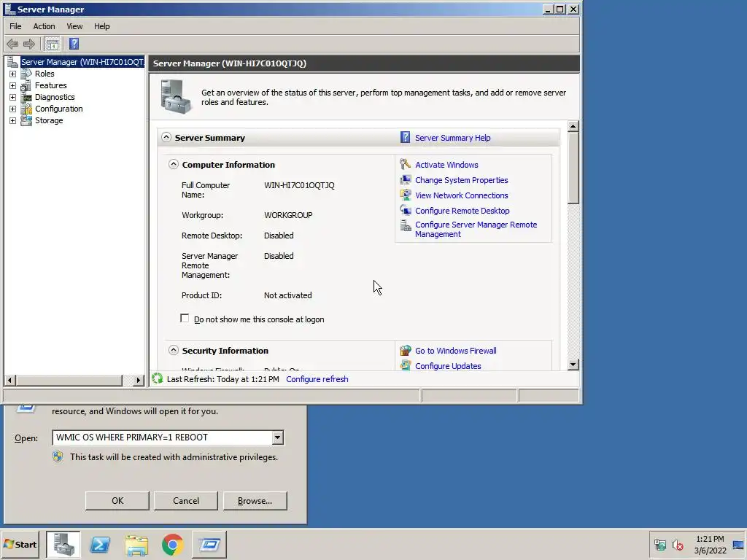Click Browse... in the Run dialog

pos(255,501)
